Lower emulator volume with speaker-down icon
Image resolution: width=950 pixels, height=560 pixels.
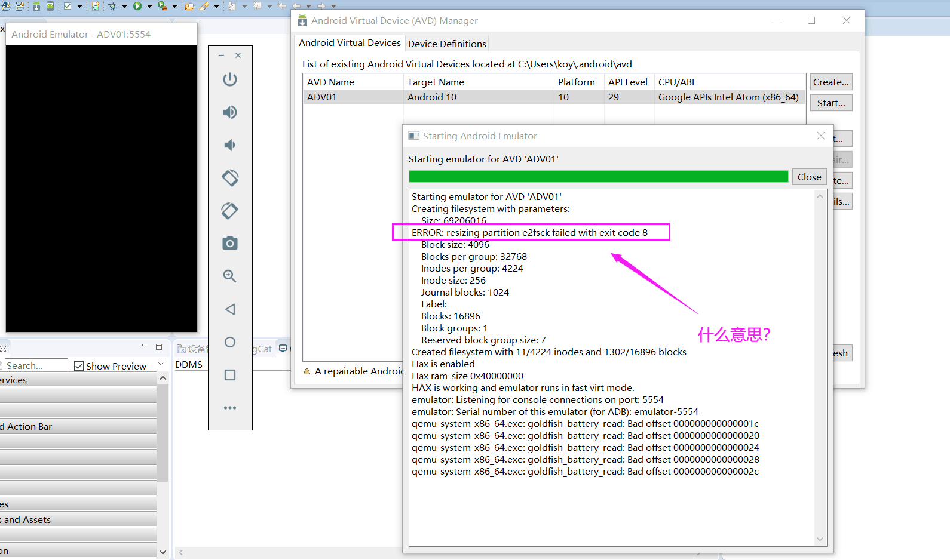tap(230, 145)
